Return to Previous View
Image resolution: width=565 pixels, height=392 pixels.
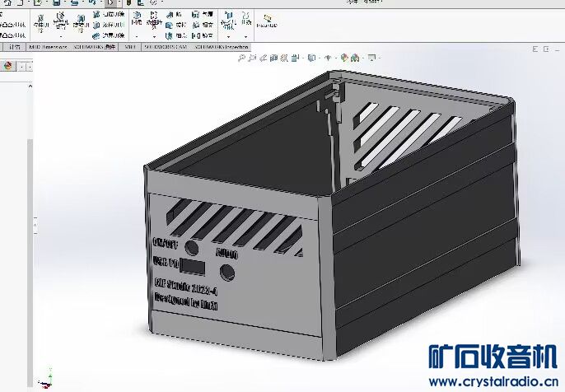pyautogui.click(x=263, y=58)
